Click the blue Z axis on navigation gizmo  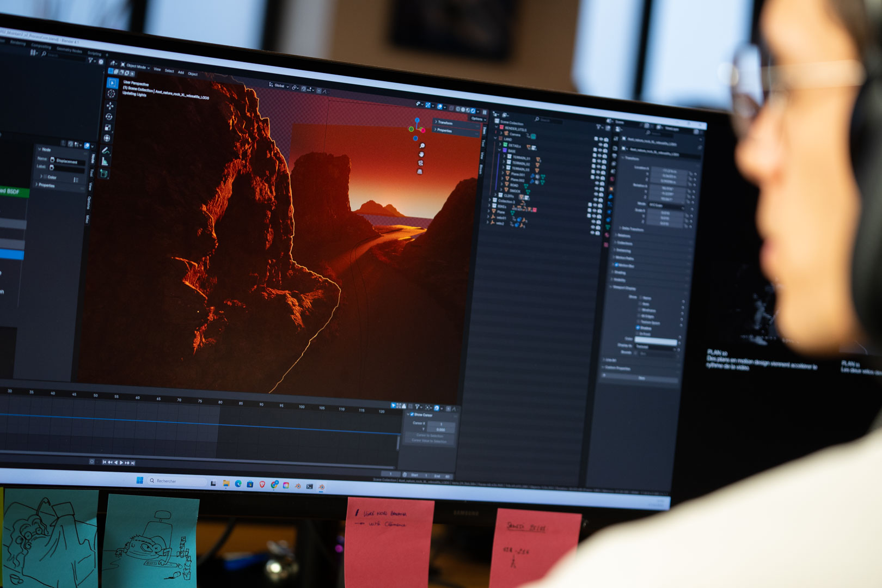[417, 120]
